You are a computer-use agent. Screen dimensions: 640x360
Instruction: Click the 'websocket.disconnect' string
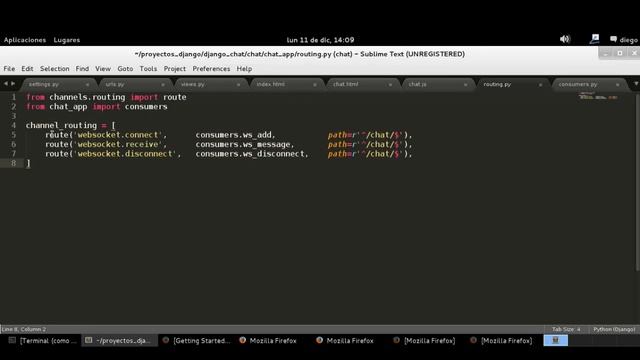125,153
